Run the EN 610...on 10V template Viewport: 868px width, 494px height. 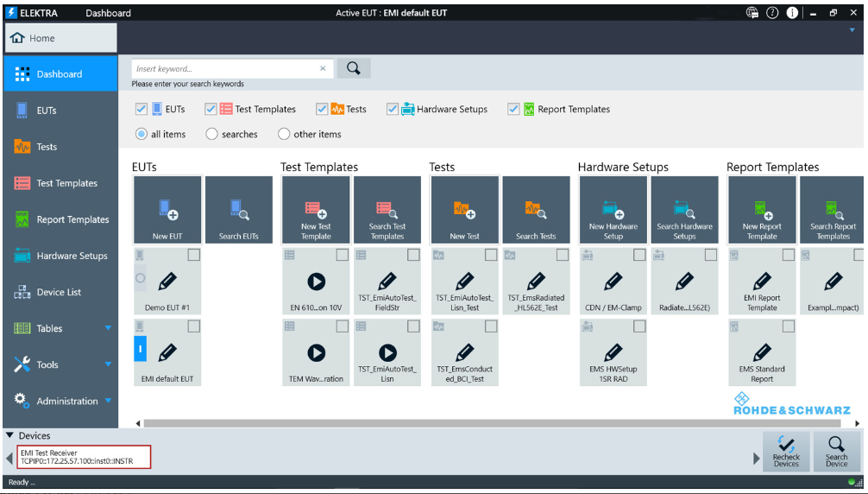316,282
